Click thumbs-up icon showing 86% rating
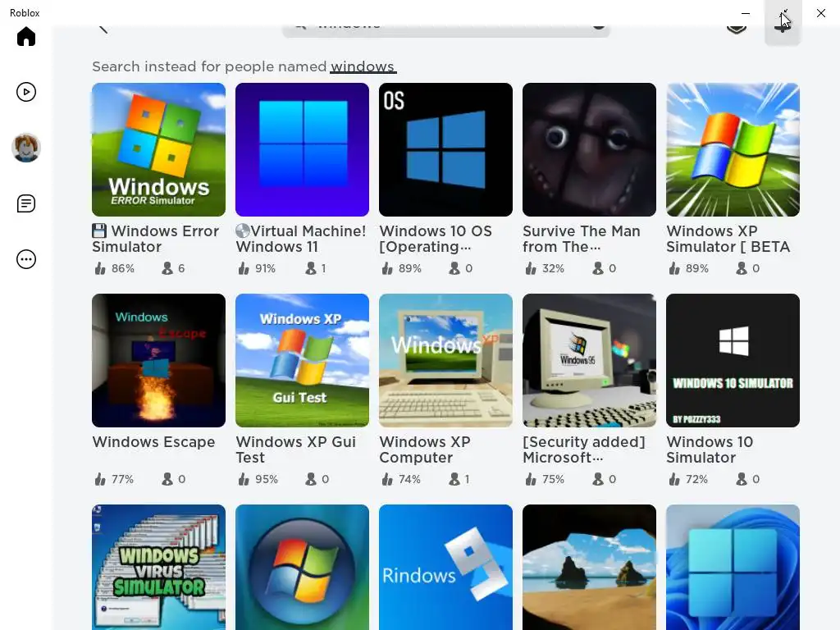 pyautogui.click(x=100, y=268)
